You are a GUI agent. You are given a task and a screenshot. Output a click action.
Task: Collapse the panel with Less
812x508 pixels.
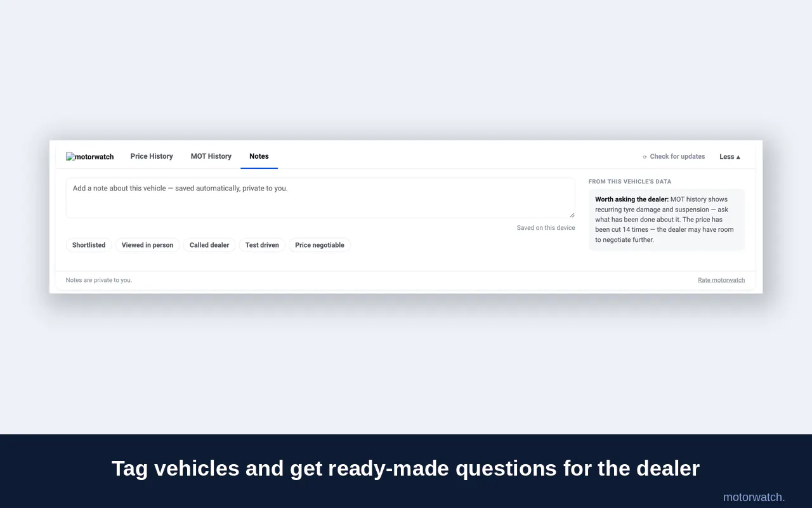[x=730, y=156]
